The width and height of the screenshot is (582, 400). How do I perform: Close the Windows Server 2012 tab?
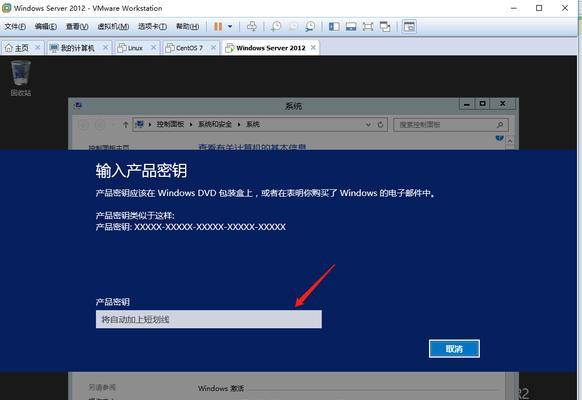[x=313, y=47]
